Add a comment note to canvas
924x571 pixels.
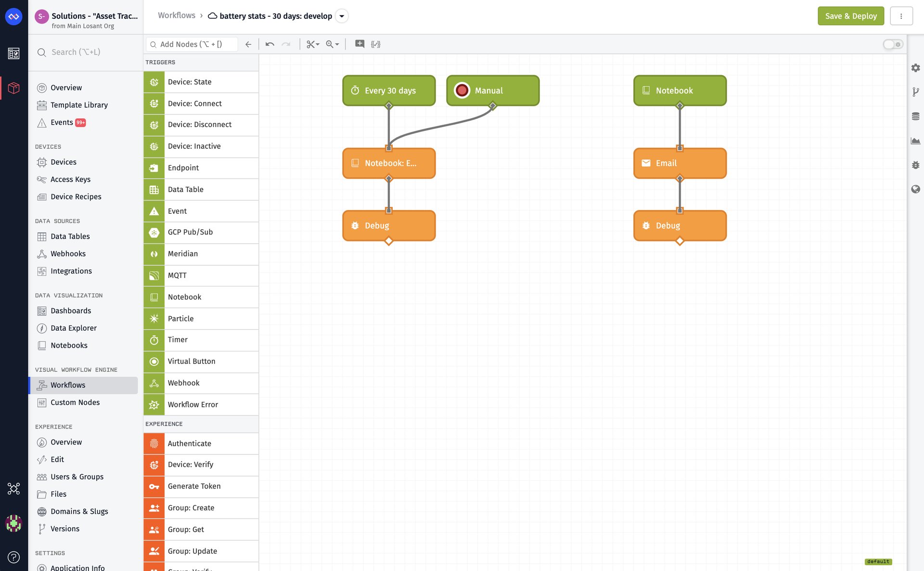pos(359,44)
